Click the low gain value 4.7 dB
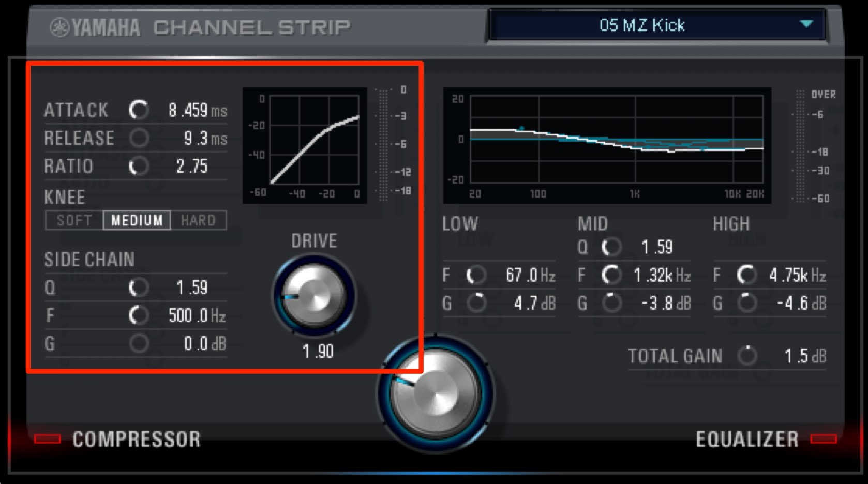 (x=534, y=303)
